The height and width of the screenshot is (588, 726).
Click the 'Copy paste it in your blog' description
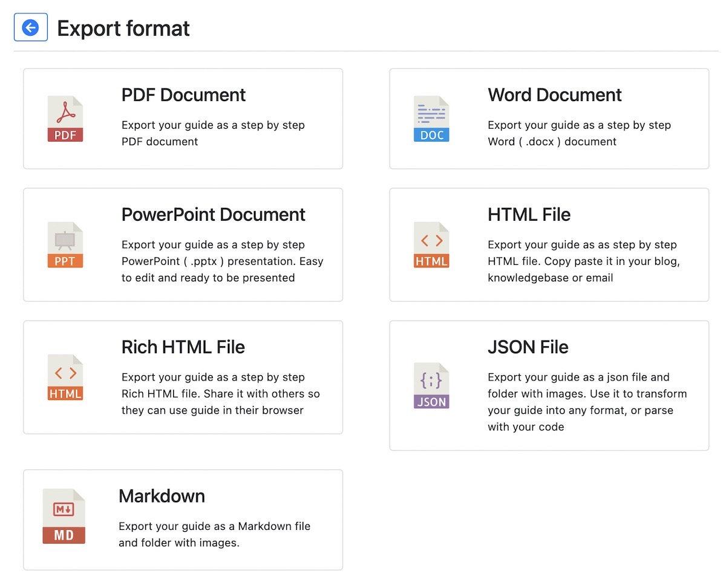pyautogui.click(x=582, y=261)
